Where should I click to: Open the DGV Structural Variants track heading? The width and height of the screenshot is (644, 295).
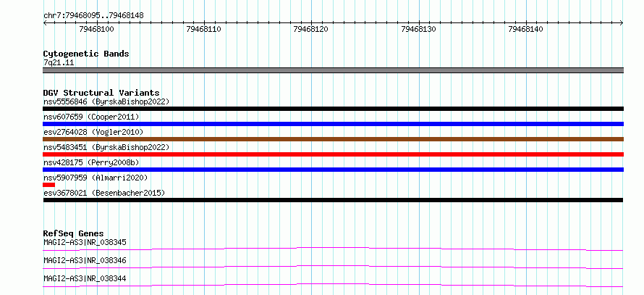(101, 93)
